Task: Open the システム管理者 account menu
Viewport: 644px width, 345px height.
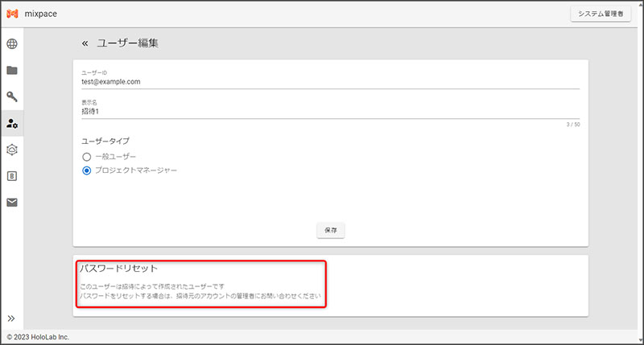Action: (601, 14)
